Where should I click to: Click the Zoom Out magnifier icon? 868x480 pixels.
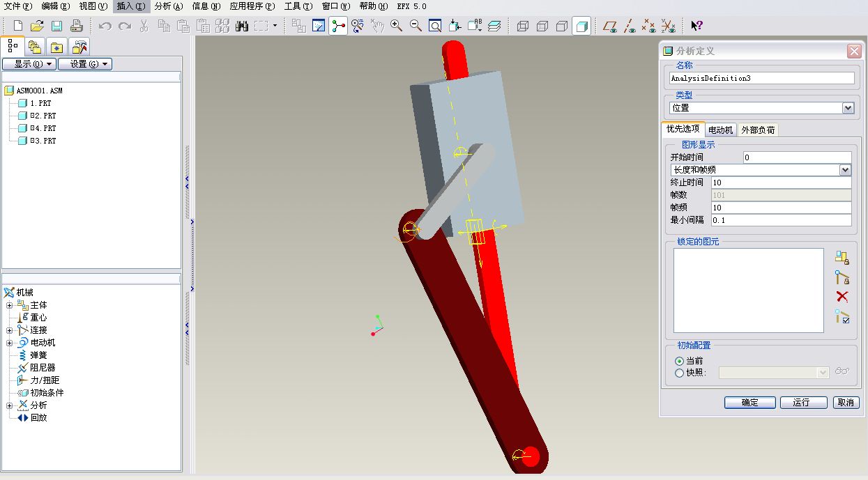(416, 26)
